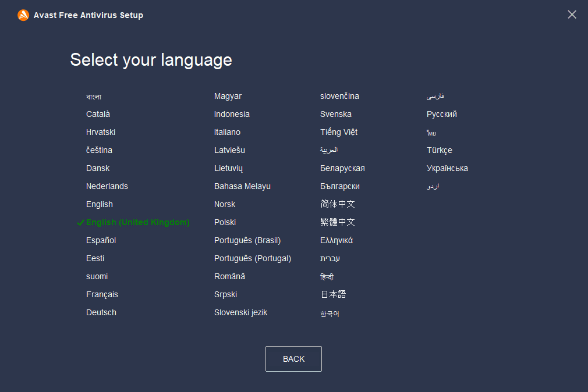The height and width of the screenshot is (392, 588).
Task: Choose Türkçe language
Action: pyautogui.click(x=439, y=150)
